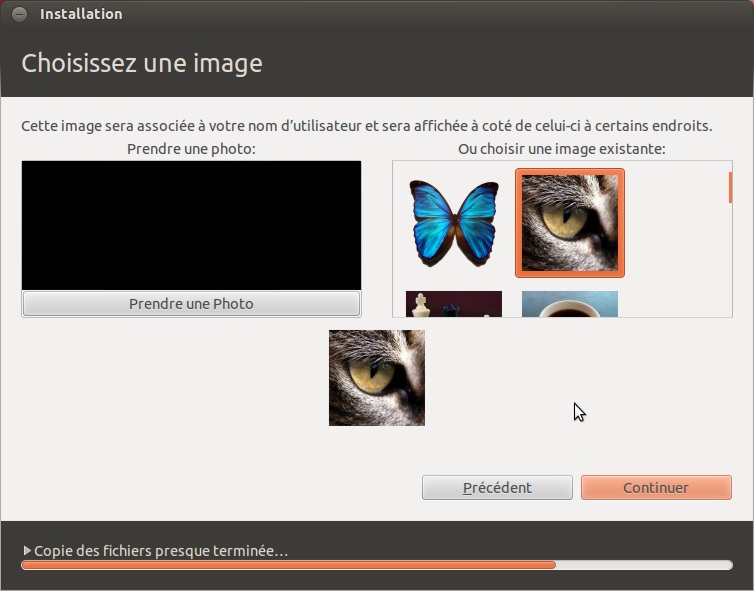This screenshot has width=754, height=591.
Task: Click the installation progress bar
Action: coord(377,565)
